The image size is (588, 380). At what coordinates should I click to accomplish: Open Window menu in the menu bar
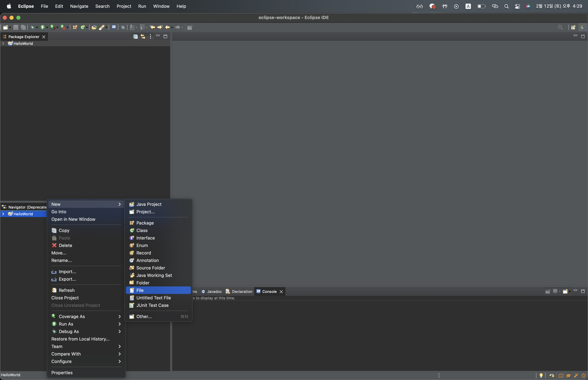point(161,6)
